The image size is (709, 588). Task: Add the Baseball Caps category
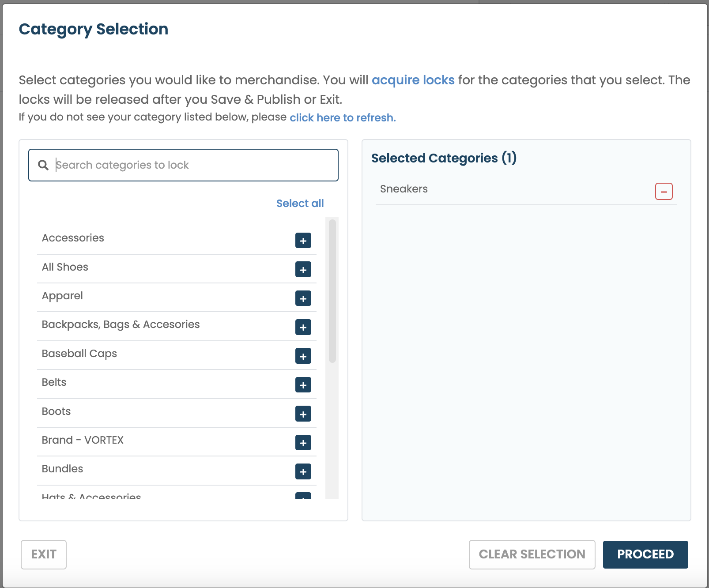pyautogui.click(x=303, y=356)
